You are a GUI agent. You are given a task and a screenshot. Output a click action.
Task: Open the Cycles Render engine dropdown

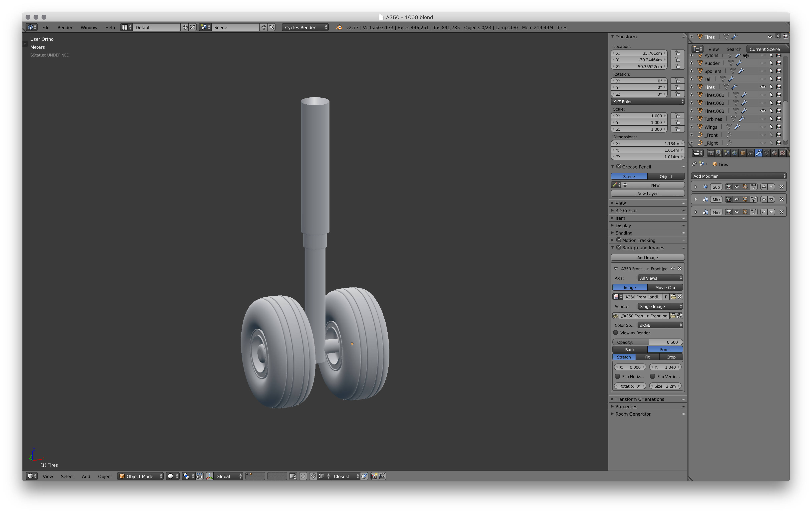pyautogui.click(x=305, y=28)
